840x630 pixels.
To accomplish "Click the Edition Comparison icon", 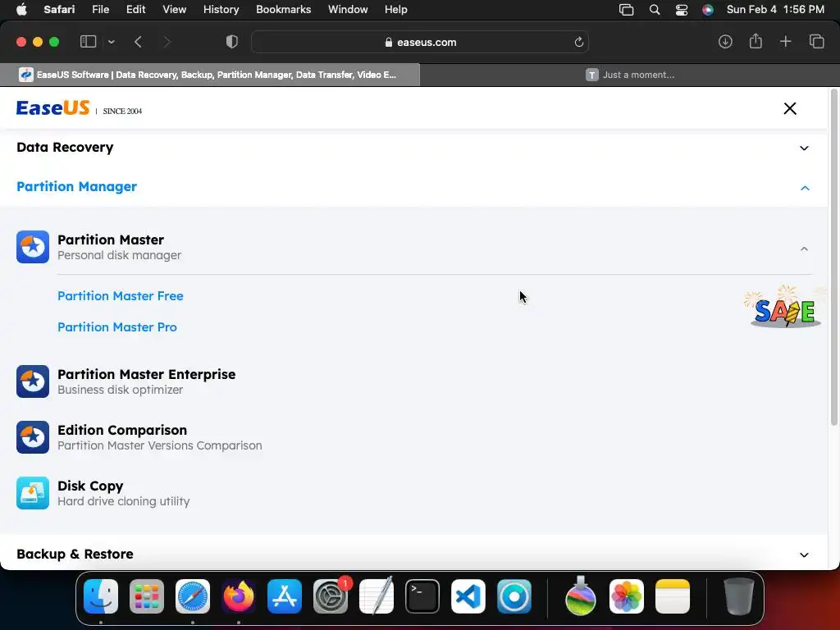I will (x=33, y=437).
